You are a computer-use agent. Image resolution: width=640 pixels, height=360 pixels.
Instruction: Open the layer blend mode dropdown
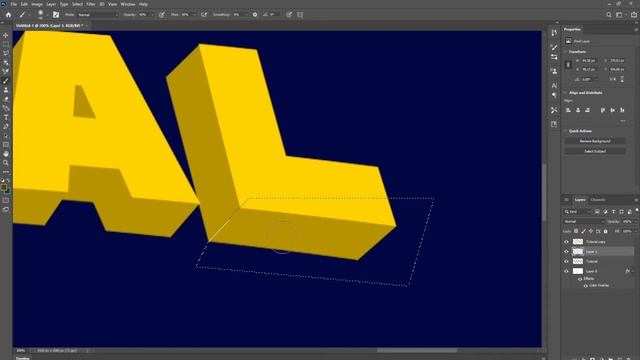[584, 222]
